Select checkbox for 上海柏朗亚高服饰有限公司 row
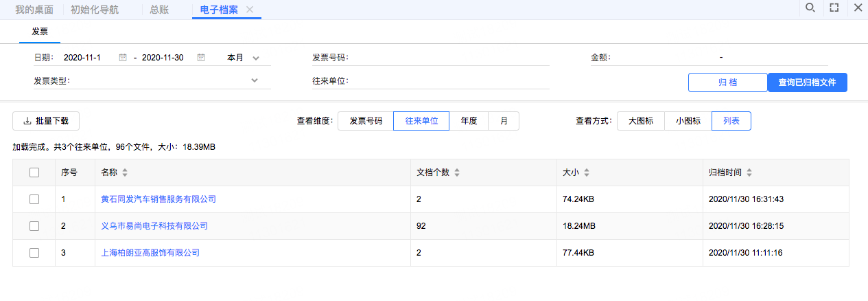The width and height of the screenshot is (868, 301). point(34,253)
